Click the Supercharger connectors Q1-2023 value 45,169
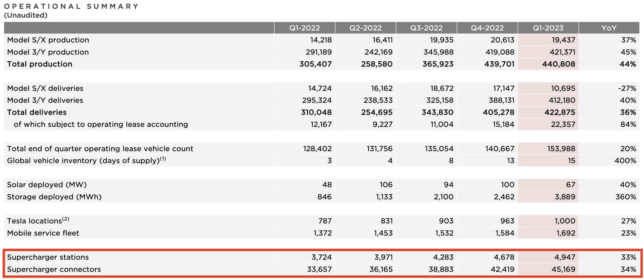644x279 pixels. click(x=563, y=269)
